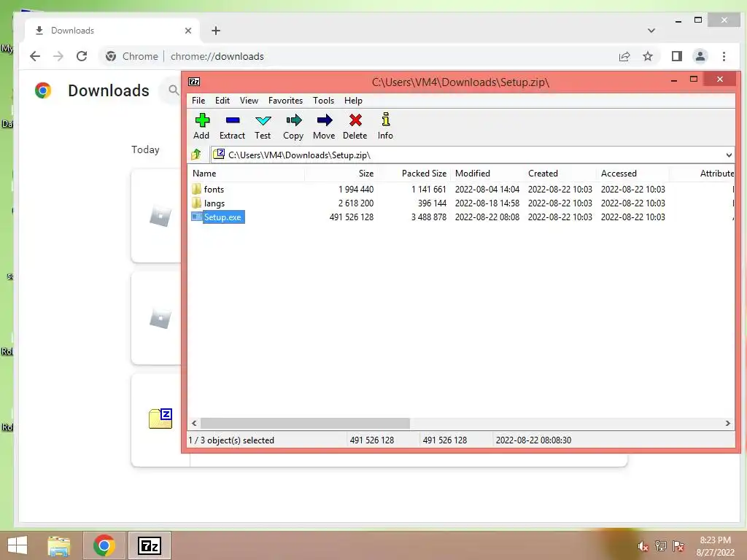Sort by Created column header
Screen dimensions: 747x560
(560, 174)
